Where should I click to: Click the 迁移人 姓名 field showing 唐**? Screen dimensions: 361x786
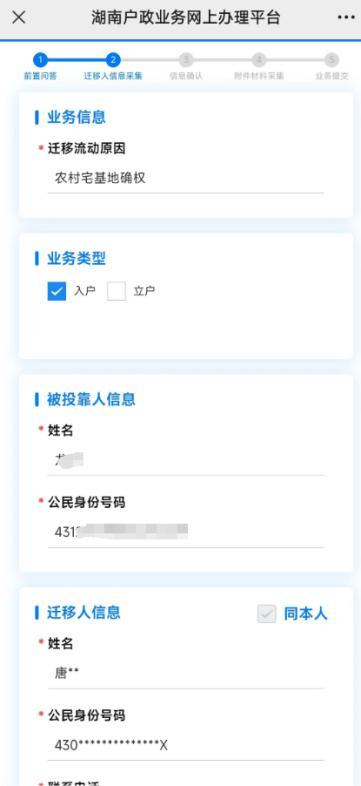click(x=186, y=673)
